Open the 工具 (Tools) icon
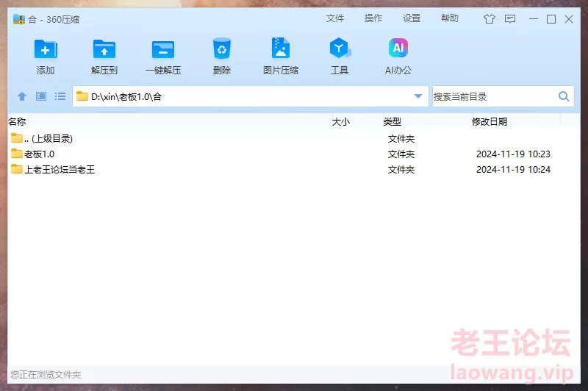 [x=340, y=48]
